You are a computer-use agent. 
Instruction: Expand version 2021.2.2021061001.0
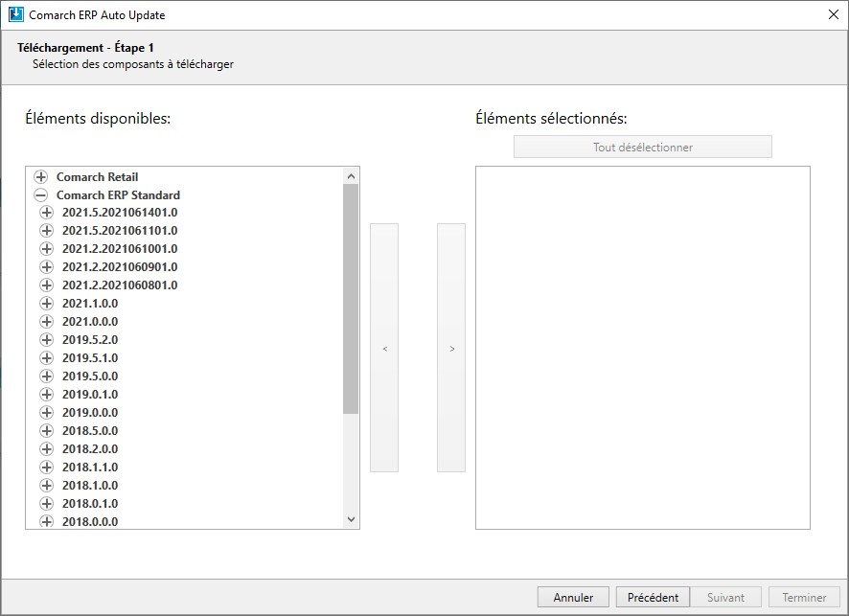(47, 249)
